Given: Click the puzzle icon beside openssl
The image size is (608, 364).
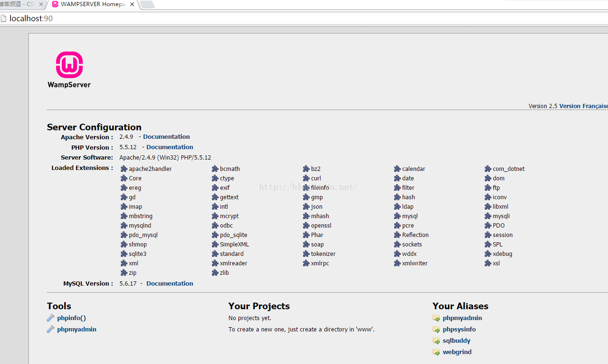Looking at the screenshot, I should [306, 225].
